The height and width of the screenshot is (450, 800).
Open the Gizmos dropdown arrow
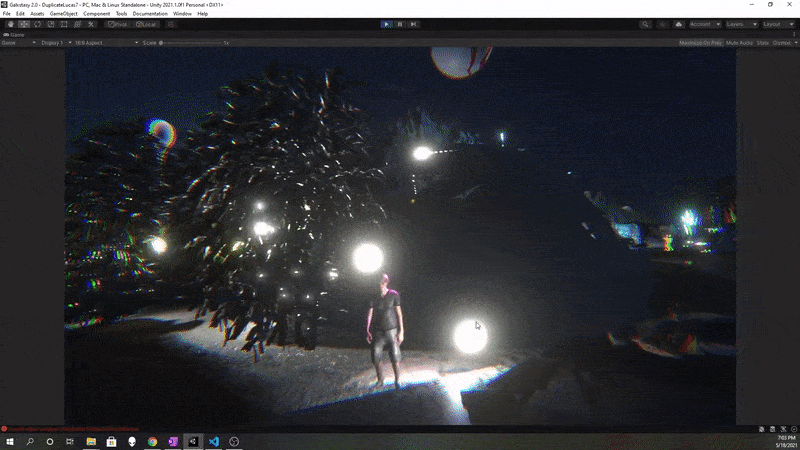pos(795,43)
